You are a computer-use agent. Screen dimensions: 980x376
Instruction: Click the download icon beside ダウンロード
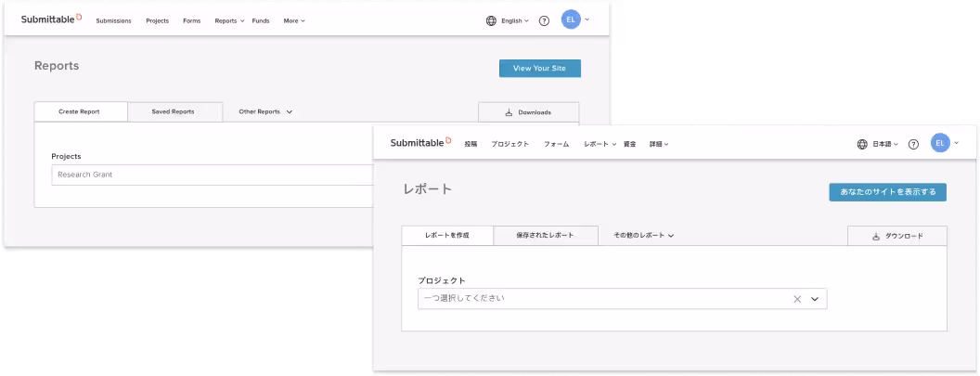(876, 237)
